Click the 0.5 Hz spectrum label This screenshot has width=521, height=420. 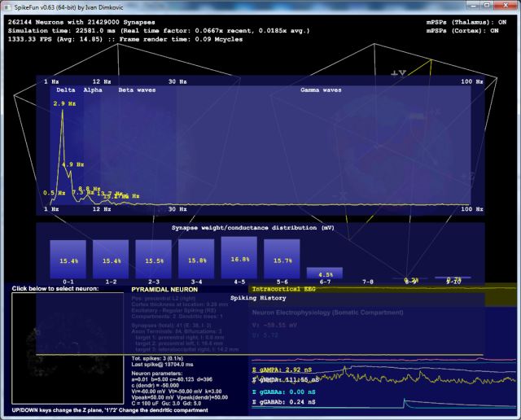[x=55, y=193]
